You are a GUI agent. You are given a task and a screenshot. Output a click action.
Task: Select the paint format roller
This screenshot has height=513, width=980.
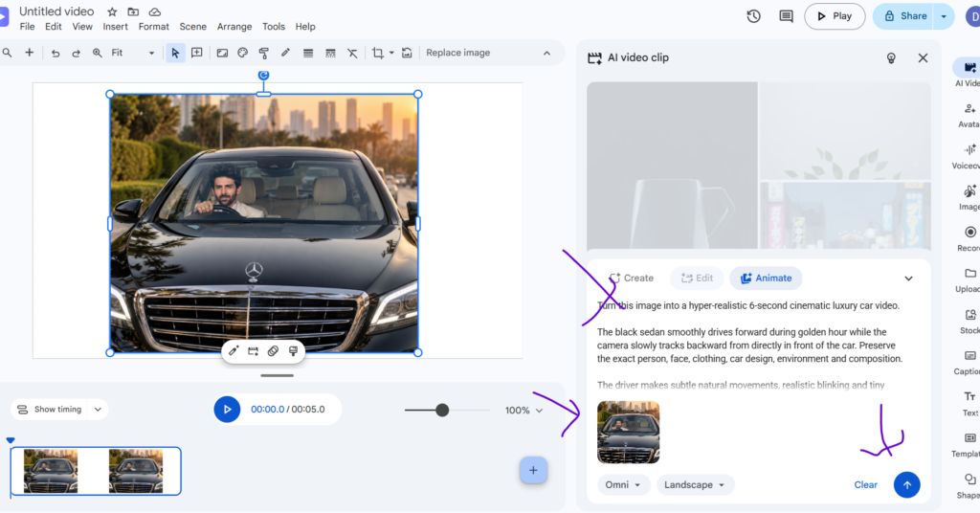pyautogui.click(x=264, y=53)
